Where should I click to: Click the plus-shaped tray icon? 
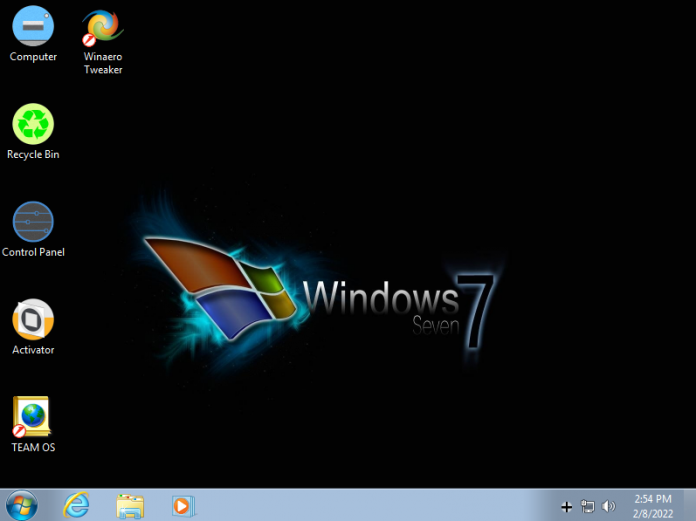point(566,506)
